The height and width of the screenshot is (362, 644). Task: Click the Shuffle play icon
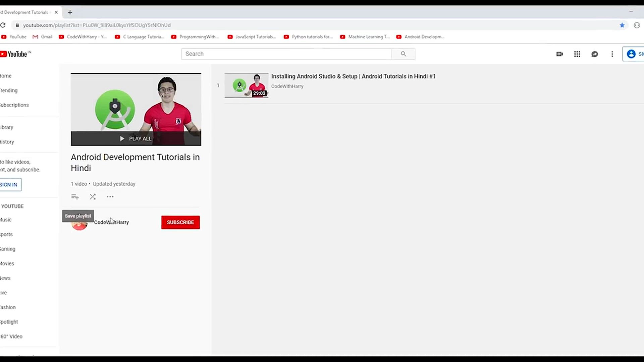[x=93, y=197]
